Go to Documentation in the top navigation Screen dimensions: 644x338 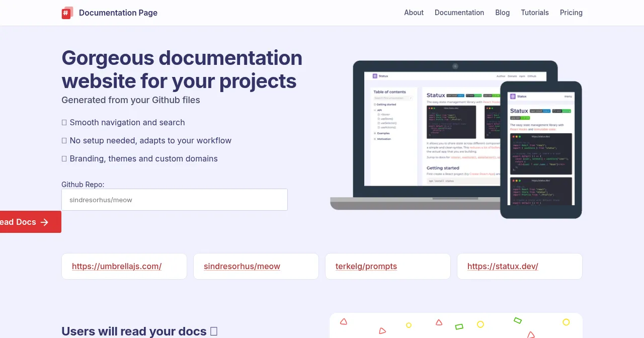coord(459,13)
